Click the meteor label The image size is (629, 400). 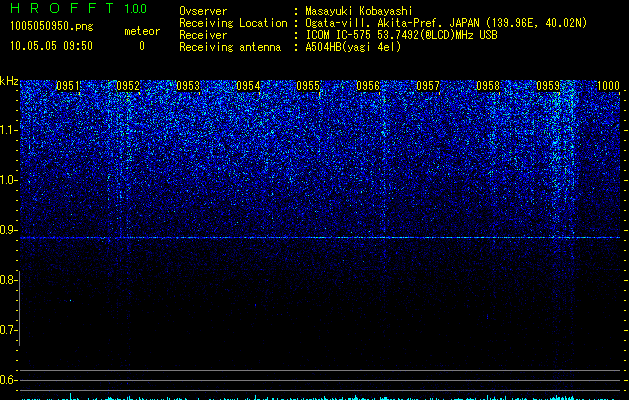pos(142,31)
